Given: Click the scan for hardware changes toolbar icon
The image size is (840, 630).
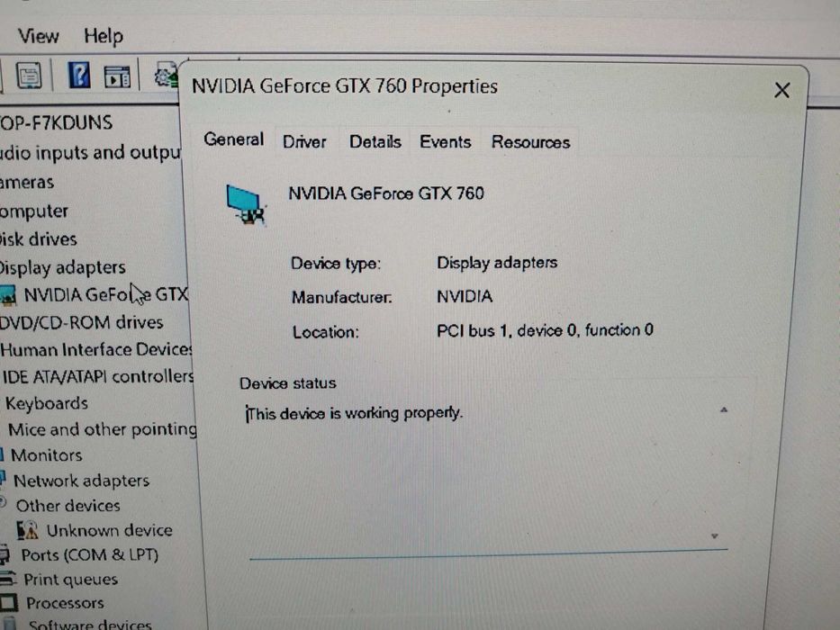Looking at the screenshot, I should (x=167, y=75).
